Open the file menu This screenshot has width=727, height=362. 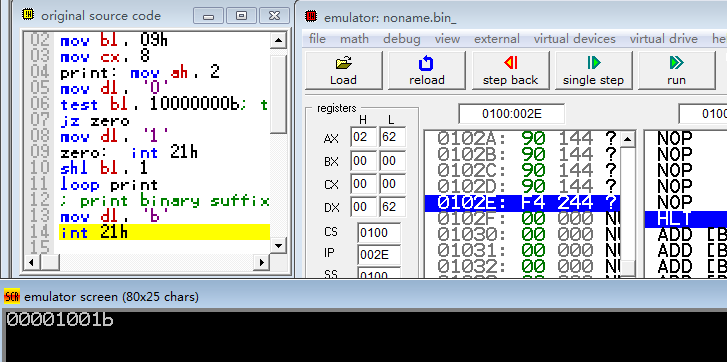pyautogui.click(x=317, y=39)
